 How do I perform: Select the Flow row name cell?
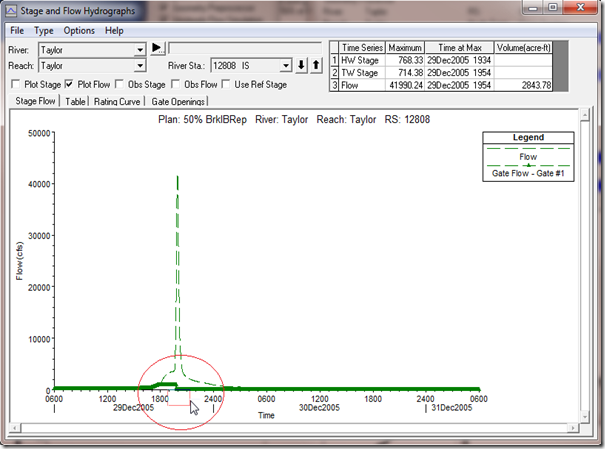coord(362,85)
